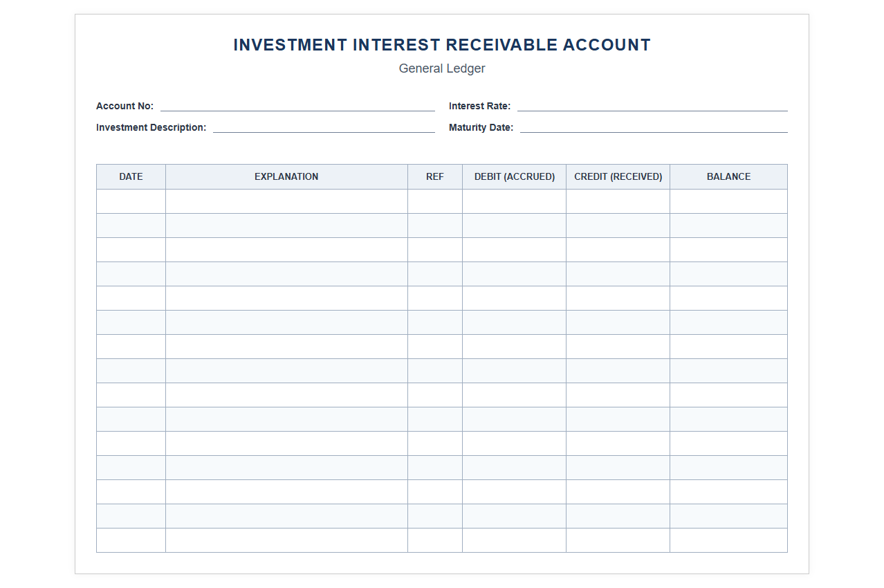Image resolution: width=884 pixels, height=588 pixels.
Task: Click the Account No: label
Action: (125, 106)
